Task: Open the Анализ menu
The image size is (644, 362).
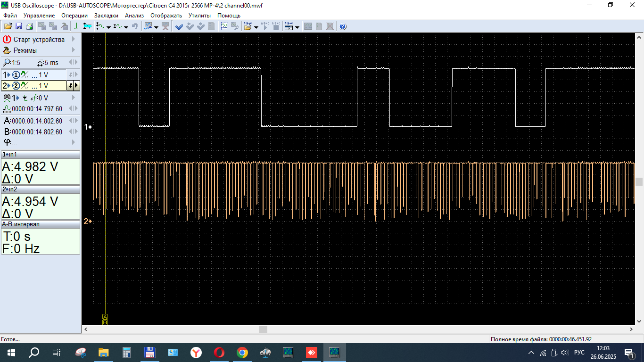Action: pyautogui.click(x=134, y=15)
